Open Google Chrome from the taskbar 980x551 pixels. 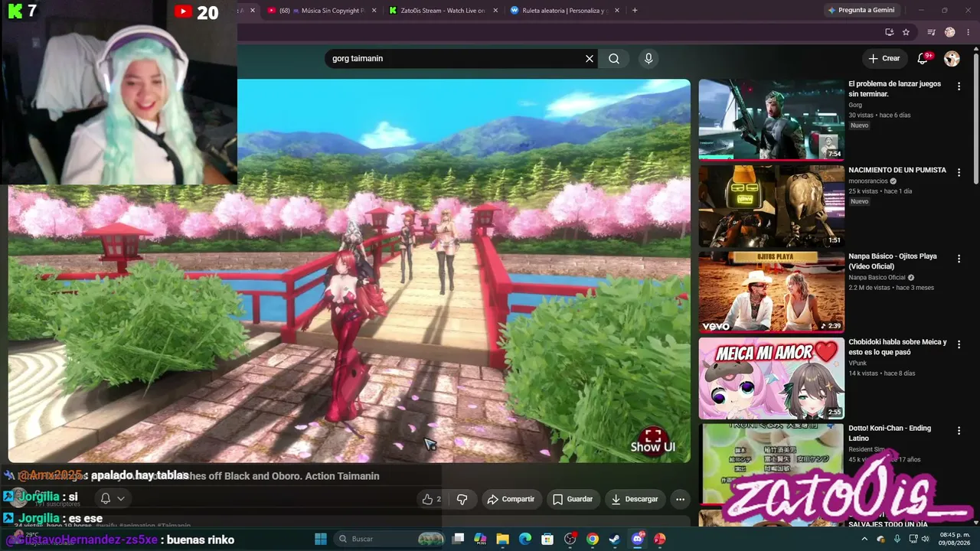coord(593,539)
